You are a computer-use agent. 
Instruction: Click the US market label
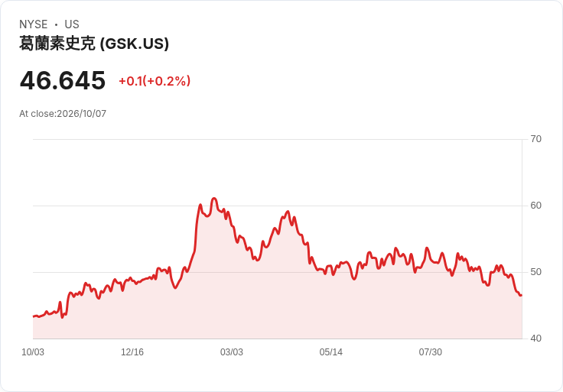point(72,24)
